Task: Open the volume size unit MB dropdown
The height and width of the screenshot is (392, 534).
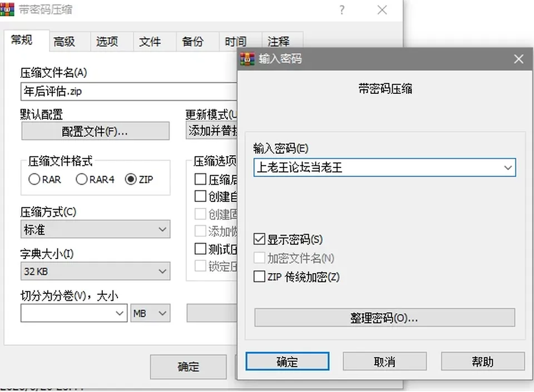Action: pos(151,313)
